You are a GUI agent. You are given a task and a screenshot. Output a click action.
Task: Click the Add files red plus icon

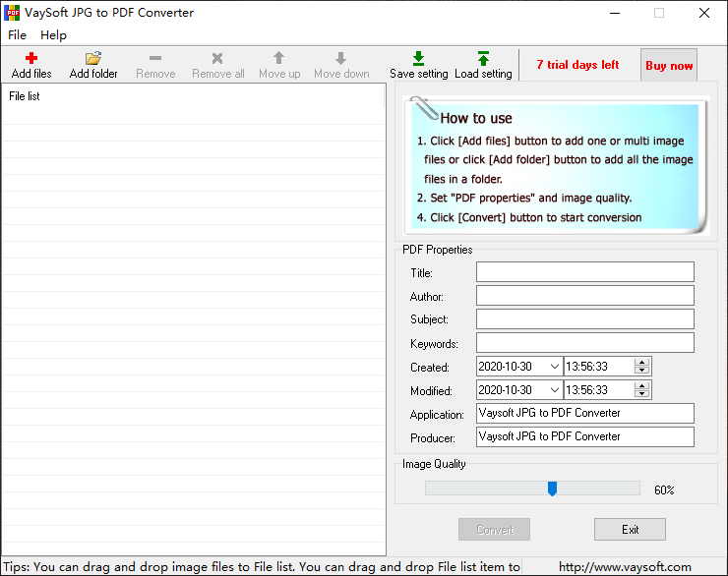point(31,58)
